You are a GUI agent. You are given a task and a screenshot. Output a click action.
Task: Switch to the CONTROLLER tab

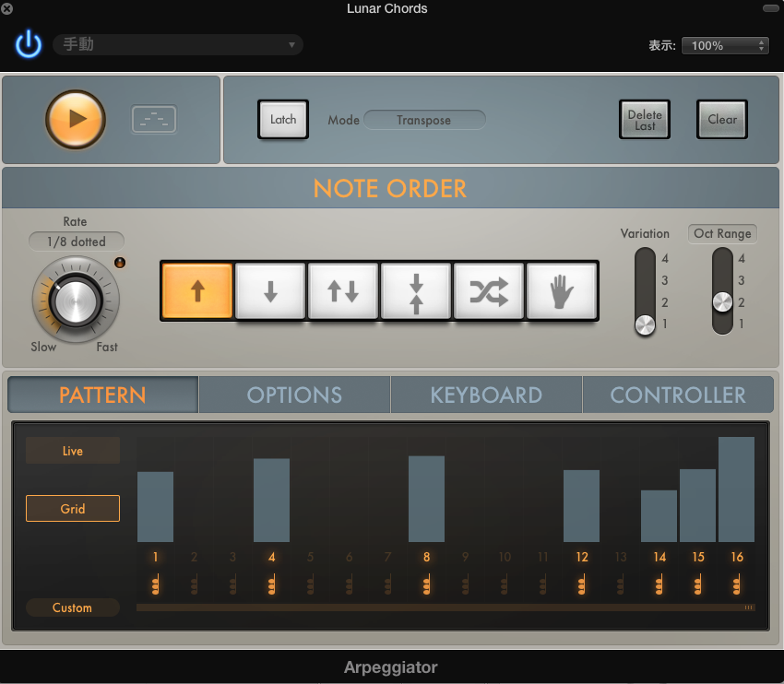pyautogui.click(x=678, y=395)
